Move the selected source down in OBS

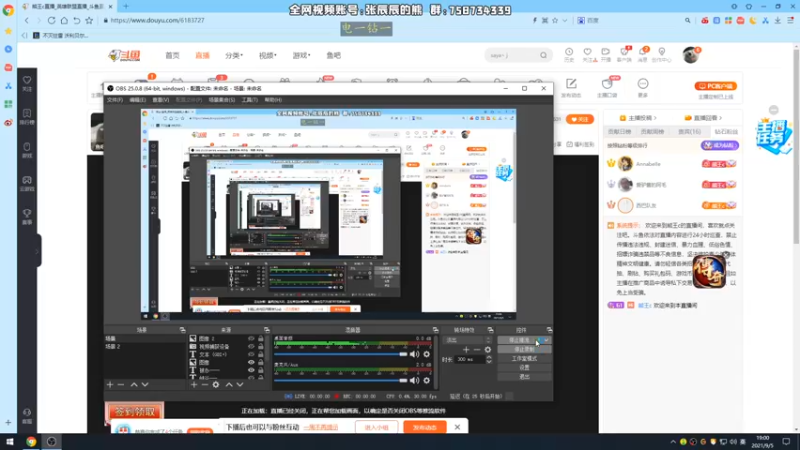tap(240, 385)
